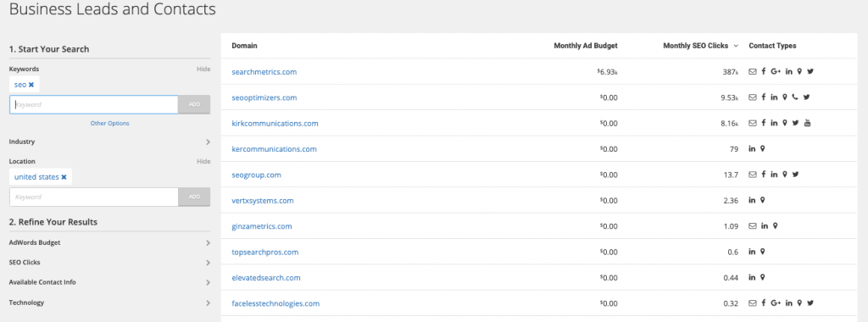Hide the Keywords section

(x=203, y=69)
